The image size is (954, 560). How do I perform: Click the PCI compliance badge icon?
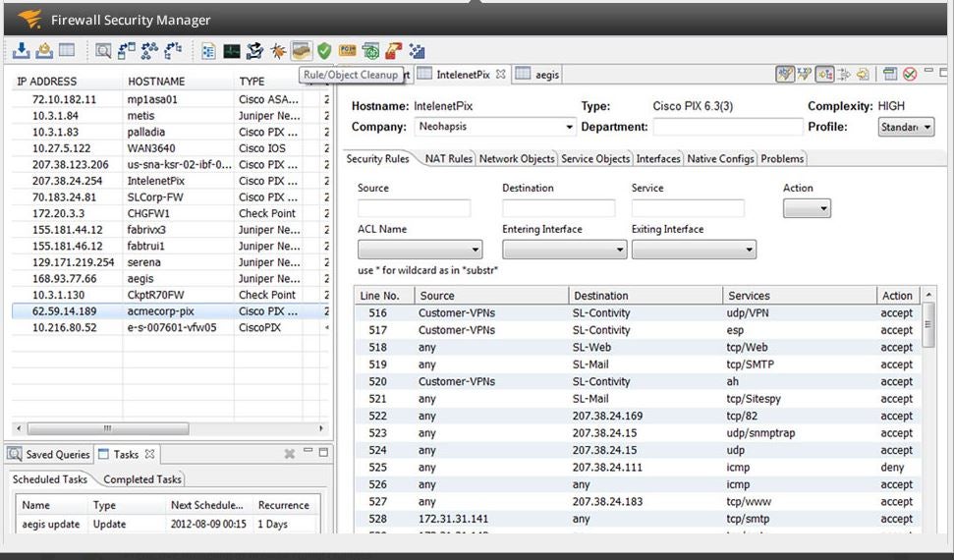(348, 50)
